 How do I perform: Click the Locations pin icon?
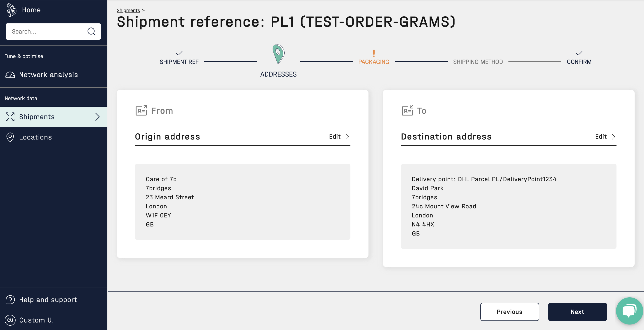10,137
